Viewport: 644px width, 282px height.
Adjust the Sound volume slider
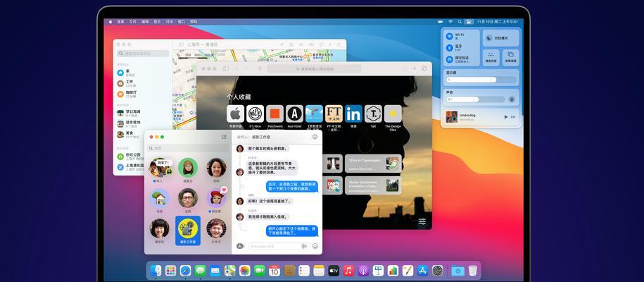tap(475, 99)
